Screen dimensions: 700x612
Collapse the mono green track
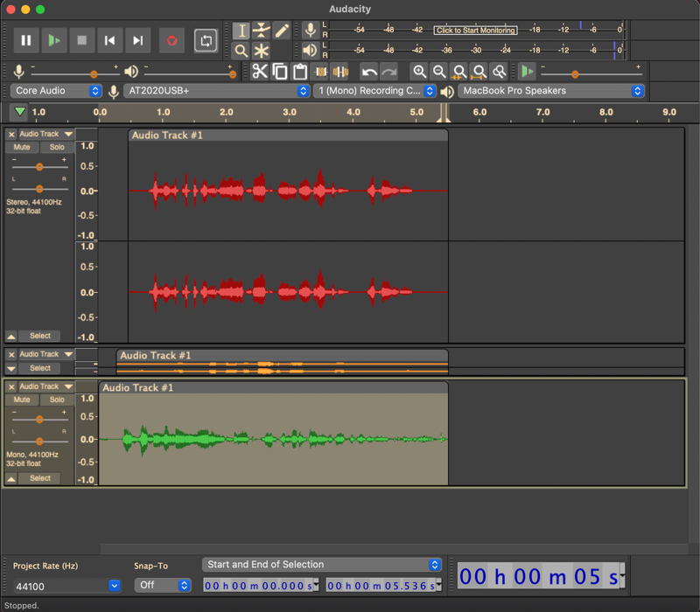11,478
